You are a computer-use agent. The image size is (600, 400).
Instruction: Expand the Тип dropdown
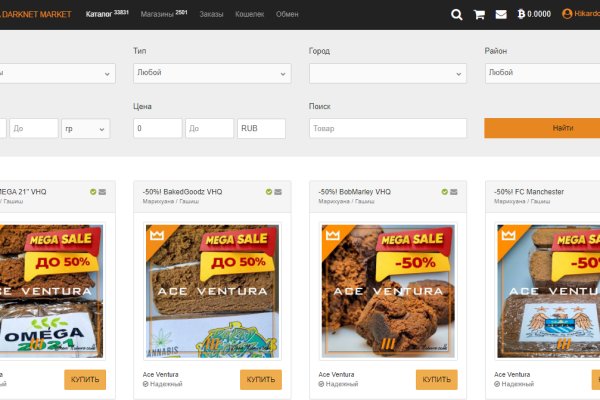pyautogui.click(x=212, y=73)
